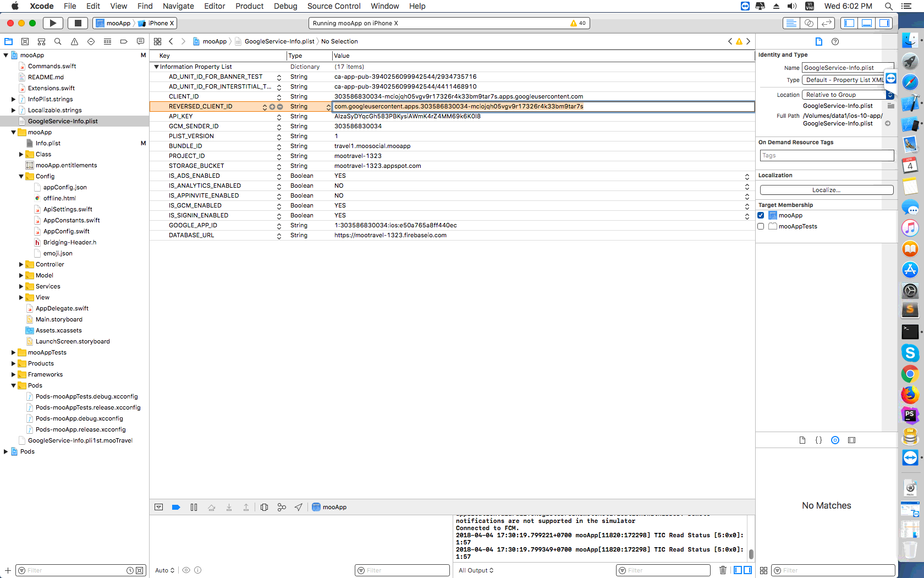The image size is (924, 578).
Task: Expand the Controller folder
Action: pos(21,265)
